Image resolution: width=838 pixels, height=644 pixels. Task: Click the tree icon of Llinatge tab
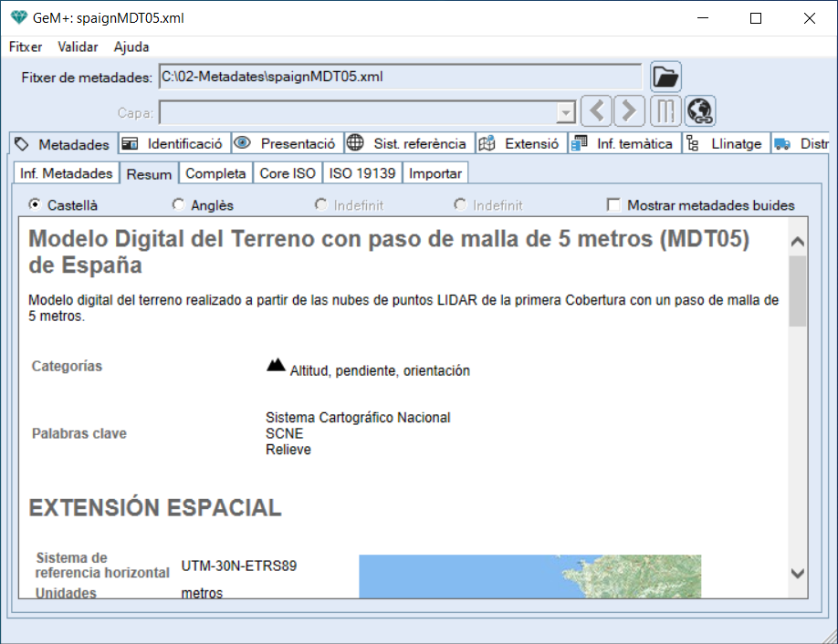point(693,143)
